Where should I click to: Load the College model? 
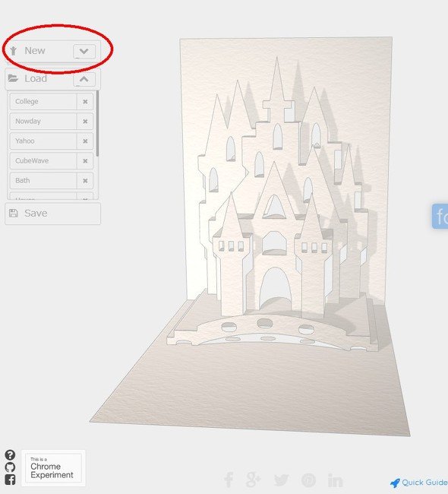43,101
